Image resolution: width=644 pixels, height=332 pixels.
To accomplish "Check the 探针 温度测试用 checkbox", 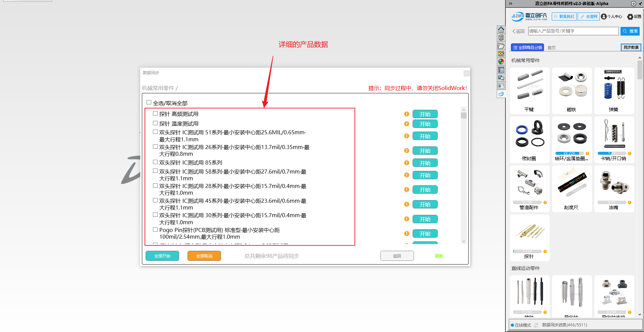I will tap(155, 123).
